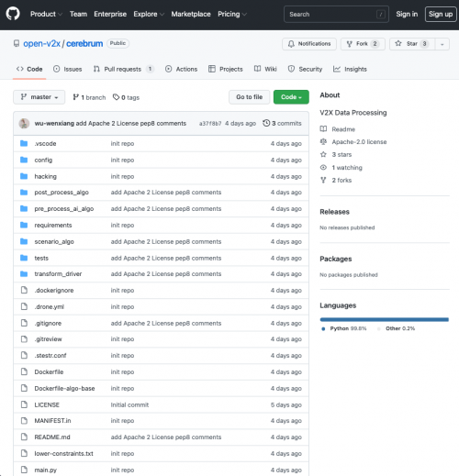The image size is (459, 476).
Task: Click the Go to file button
Action: pos(249,97)
